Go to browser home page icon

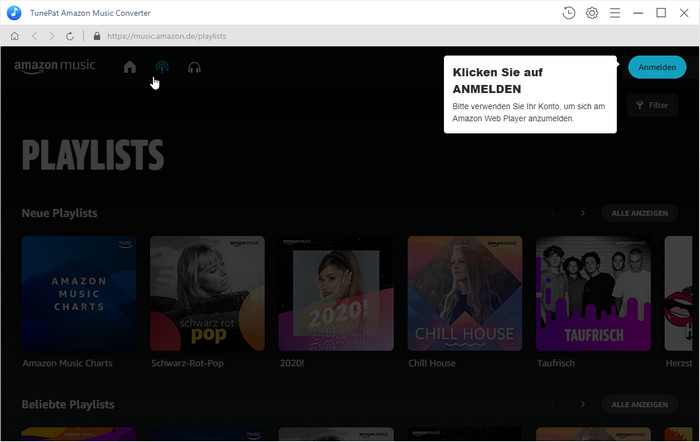coord(15,36)
